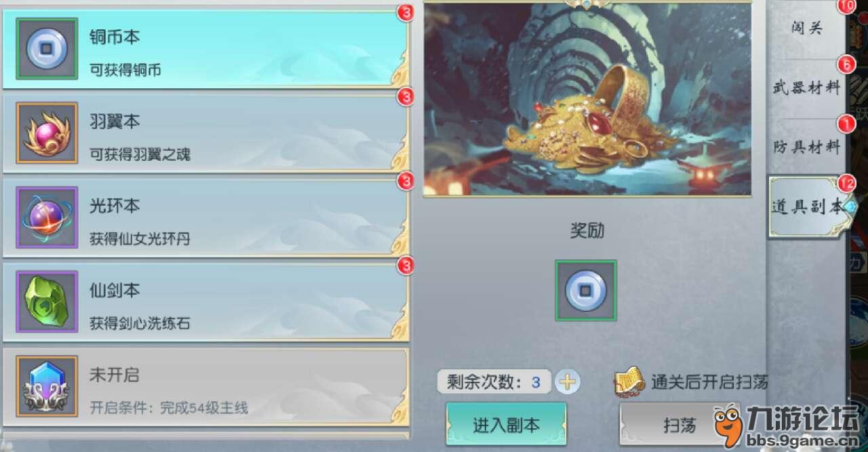The width and height of the screenshot is (868, 452).
Task: Tap the 未开启 locked dungeon row
Action: click(205, 387)
